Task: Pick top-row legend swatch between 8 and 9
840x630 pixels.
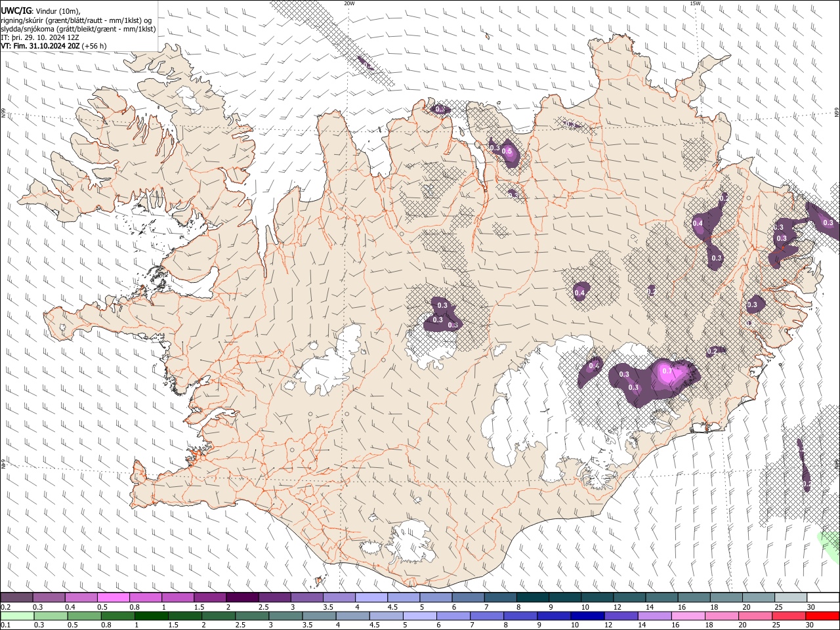Action: pyautogui.click(x=533, y=598)
